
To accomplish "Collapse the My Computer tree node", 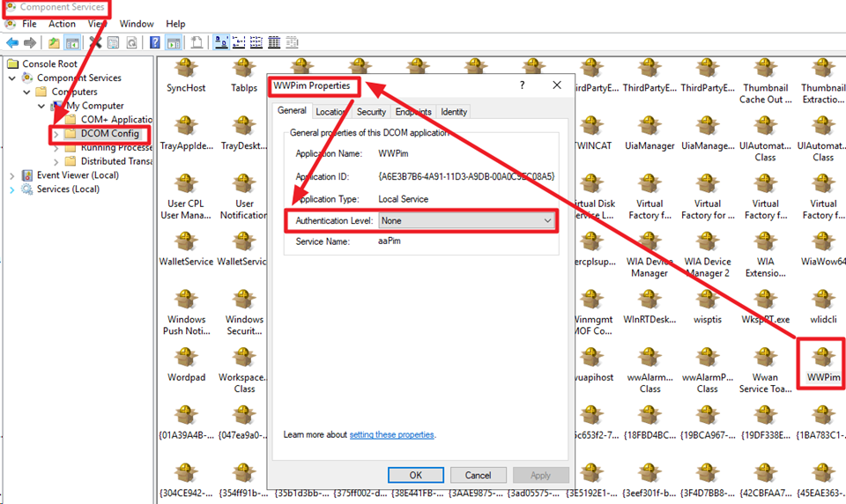I will [x=41, y=106].
